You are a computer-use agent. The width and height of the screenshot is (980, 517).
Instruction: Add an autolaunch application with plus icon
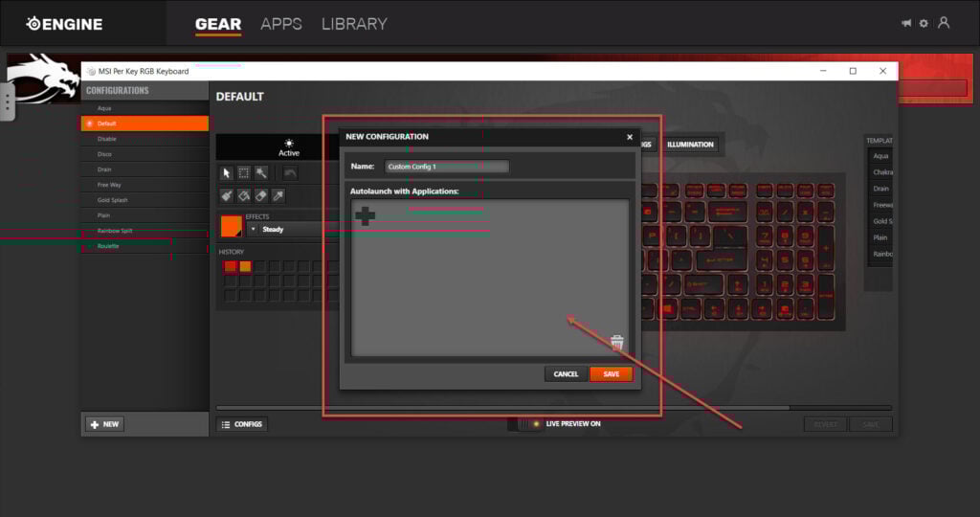(365, 216)
